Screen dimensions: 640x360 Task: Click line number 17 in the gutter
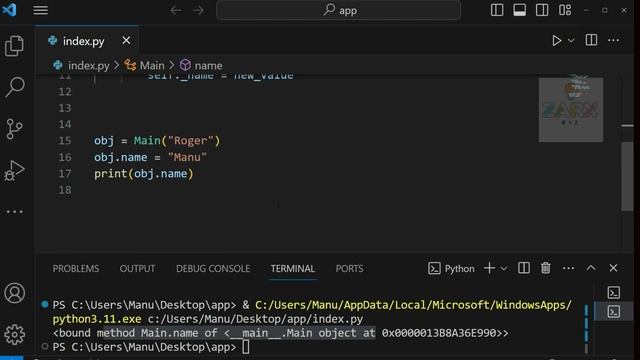pyautogui.click(x=64, y=173)
